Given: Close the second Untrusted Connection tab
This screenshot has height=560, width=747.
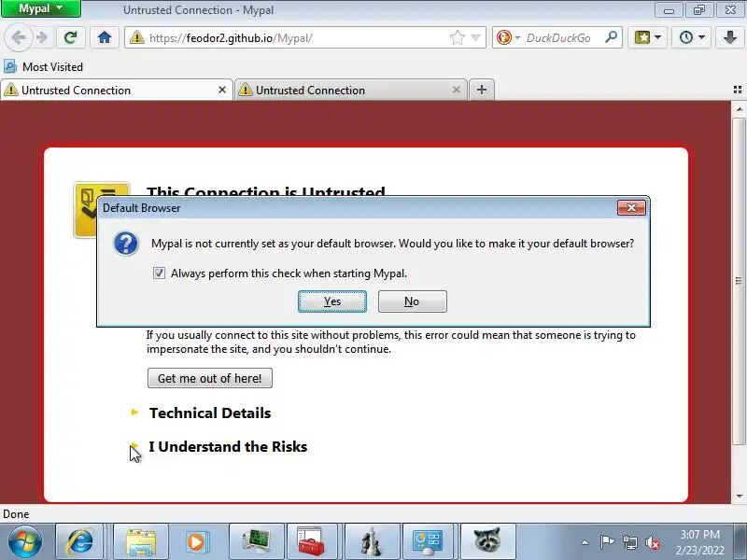Looking at the screenshot, I should pyautogui.click(x=457, y=90).
